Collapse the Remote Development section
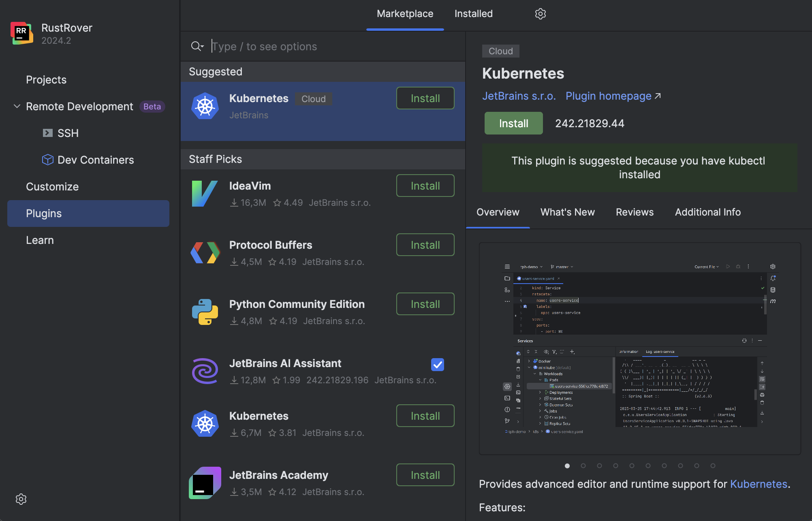812x521 pixels. click(17, 106)
